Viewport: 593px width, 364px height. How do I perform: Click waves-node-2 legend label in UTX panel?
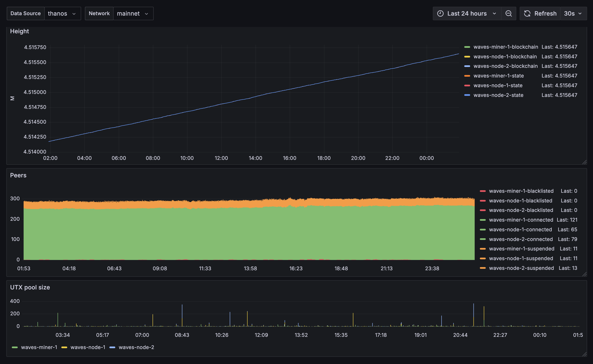(136, 347)
